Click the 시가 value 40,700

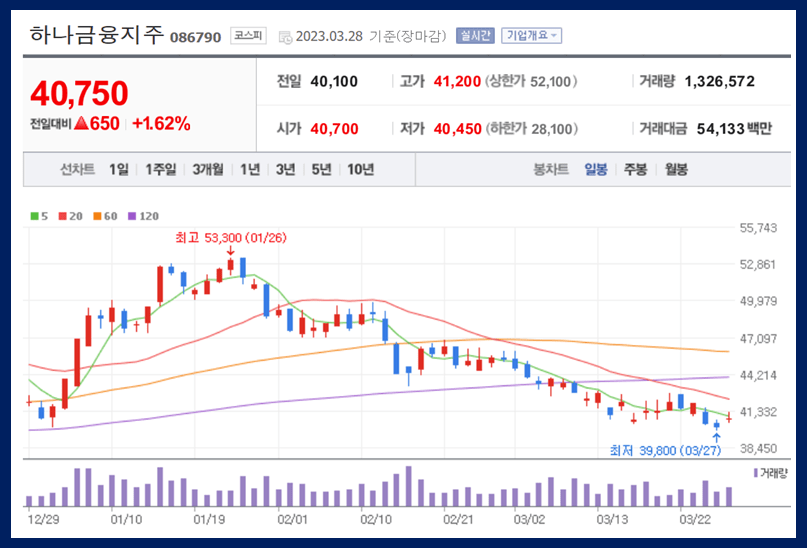click(334, 129)
